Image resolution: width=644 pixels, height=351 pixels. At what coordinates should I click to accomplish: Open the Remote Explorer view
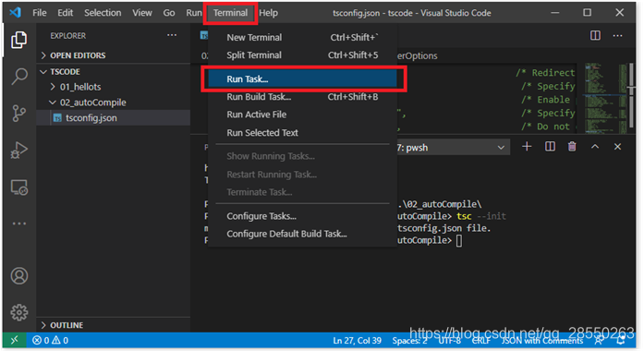18,188
